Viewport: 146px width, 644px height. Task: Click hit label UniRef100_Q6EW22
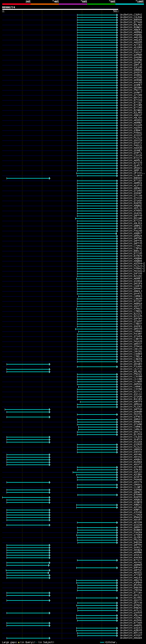[x=131, y=188]
